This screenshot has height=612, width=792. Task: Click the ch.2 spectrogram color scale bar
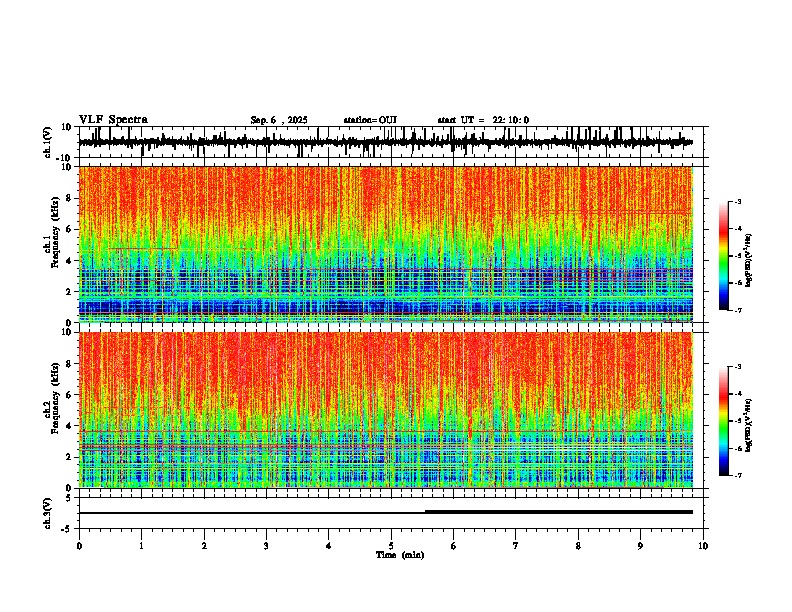point(724,421)
